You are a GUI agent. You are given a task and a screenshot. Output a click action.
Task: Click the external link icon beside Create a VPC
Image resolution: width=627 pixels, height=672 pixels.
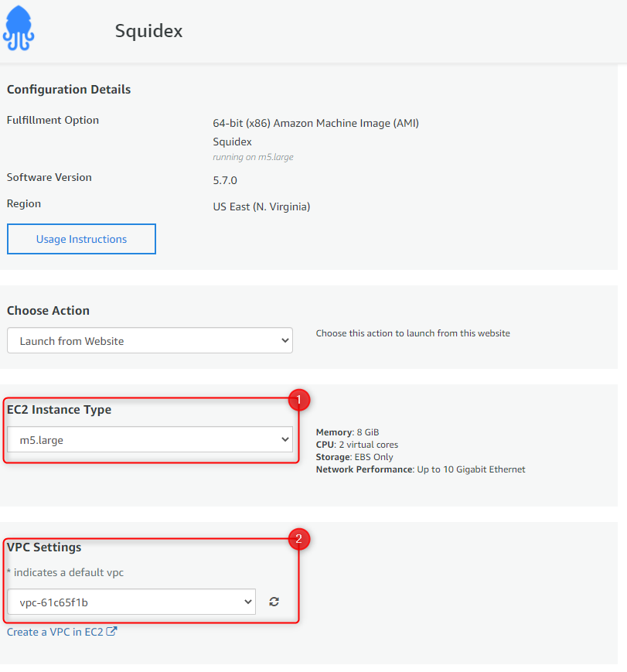[111, 631]
